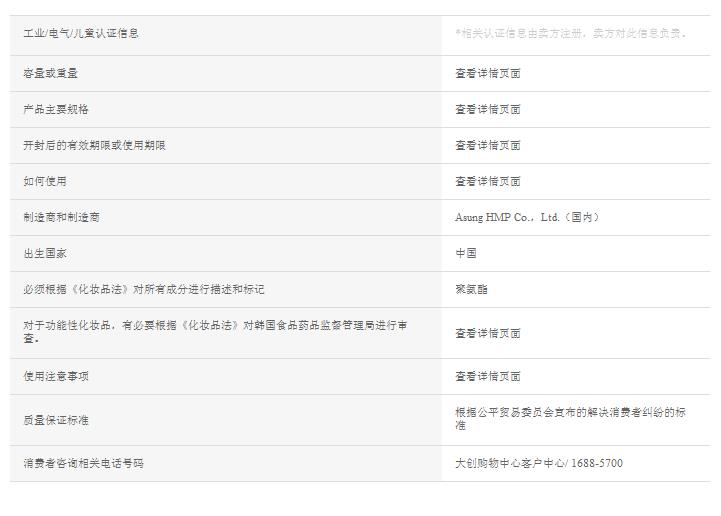
Task: Click the 工业/电气/儿童认证信息 label
Action: [x=81, y=33]
